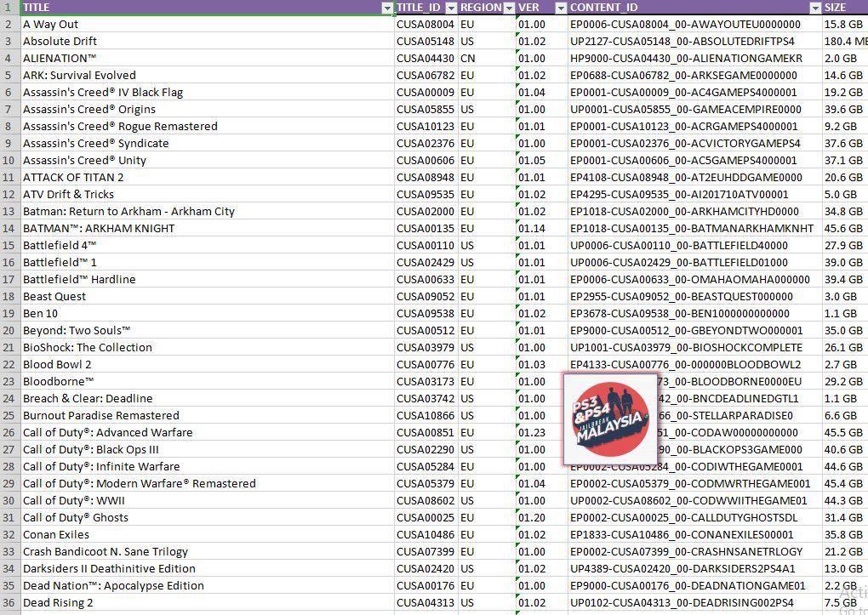Viewport: 868px width, 615px height.
Task: Expand the REGION filter arrow
Action: (509, 8)
